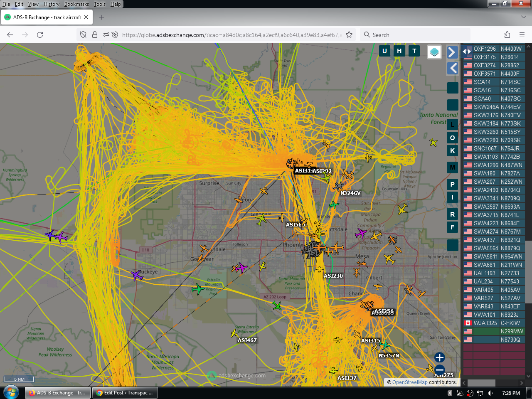Select aircraft labeled ASI137 on the map
532x399 pixels.
pos(334,370)
